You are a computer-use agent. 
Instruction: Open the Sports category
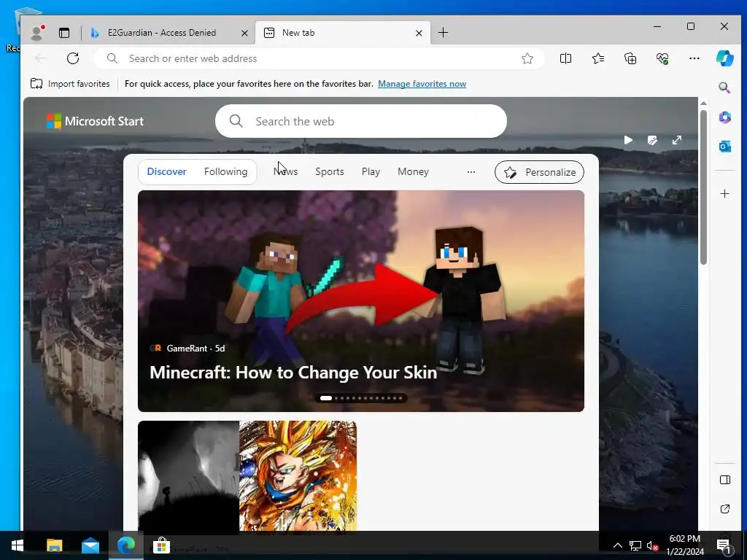[329, 171]
